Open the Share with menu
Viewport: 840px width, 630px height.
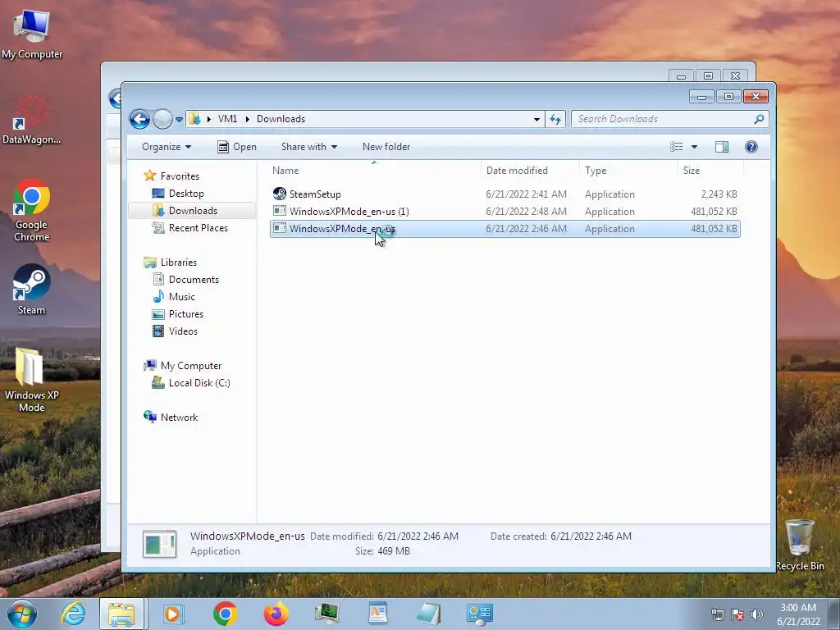pyautogui.click(x=309, y=147)
